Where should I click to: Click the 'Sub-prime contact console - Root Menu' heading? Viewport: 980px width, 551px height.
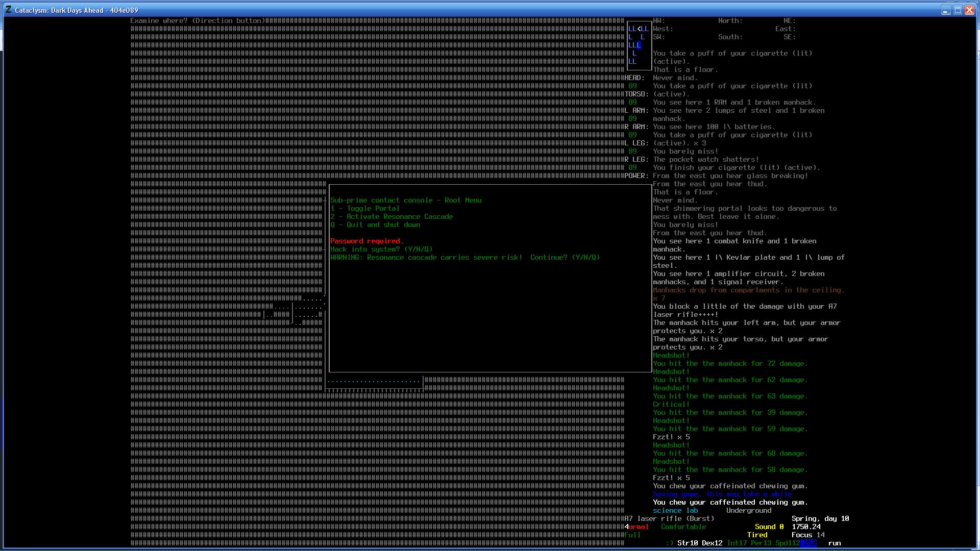(406, 201)
